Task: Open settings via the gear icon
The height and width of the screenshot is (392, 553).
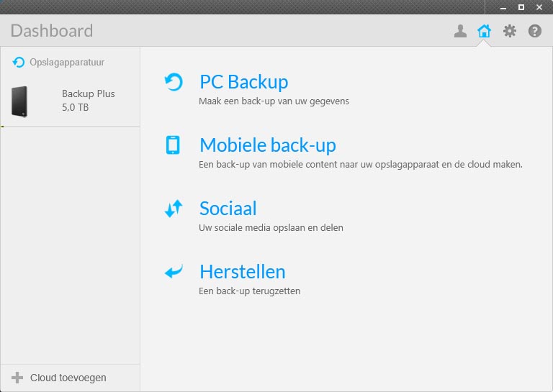Action: 510,31
